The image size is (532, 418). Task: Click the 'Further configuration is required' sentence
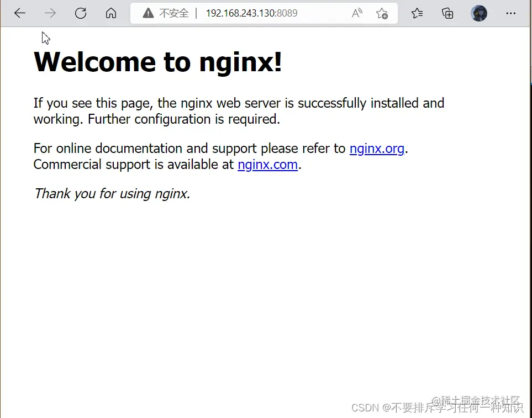point(183,119)
